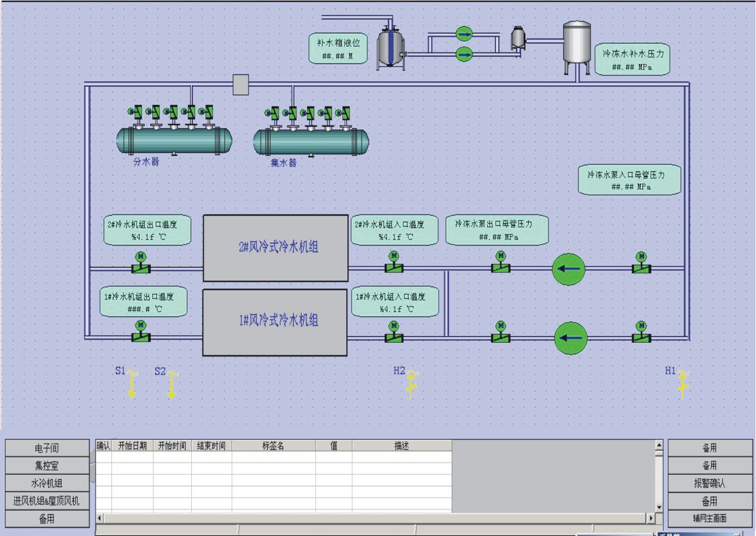Viewport: 756px width, 536px height.
Task: Click the lower chilled water pump icon
Action: (x=570, y=338)
